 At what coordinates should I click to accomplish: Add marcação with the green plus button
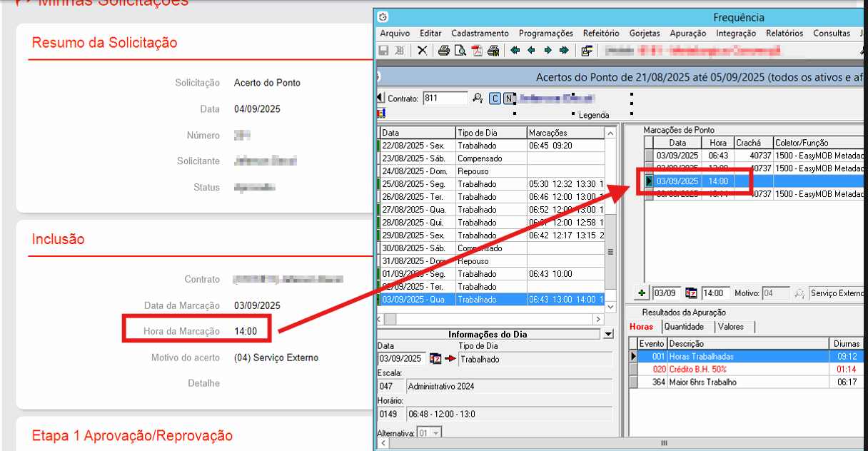642,293
